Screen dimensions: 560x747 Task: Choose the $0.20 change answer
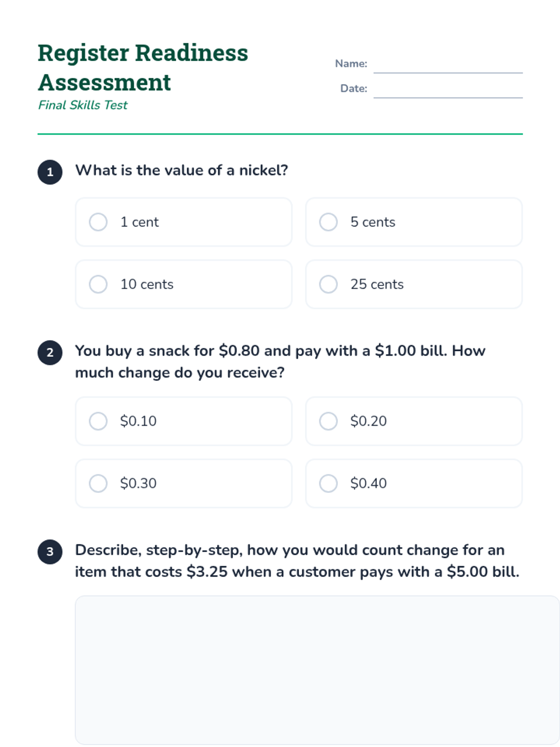329,421
